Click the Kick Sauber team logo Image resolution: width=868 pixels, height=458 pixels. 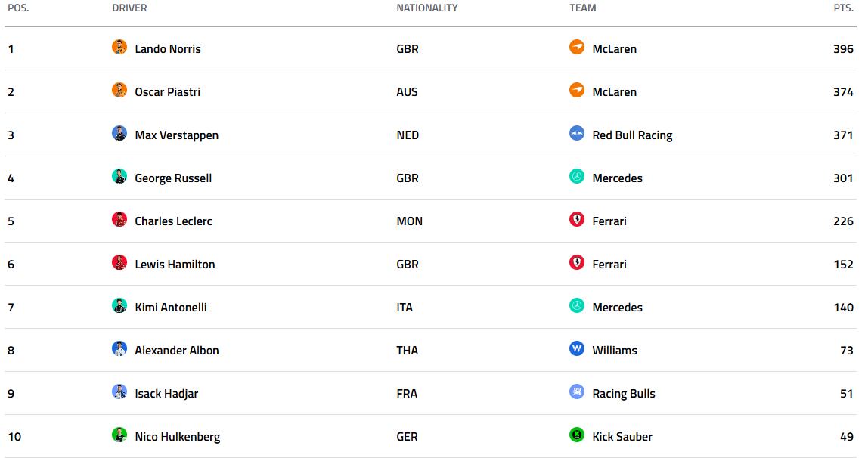[x=577, y=435]
